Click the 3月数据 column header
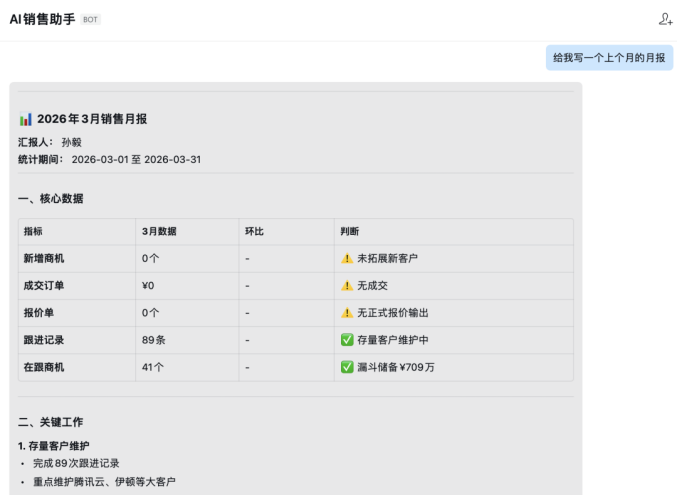Image resolution: width=678 pixels, height=496 pixels. [x=159, y=231]
